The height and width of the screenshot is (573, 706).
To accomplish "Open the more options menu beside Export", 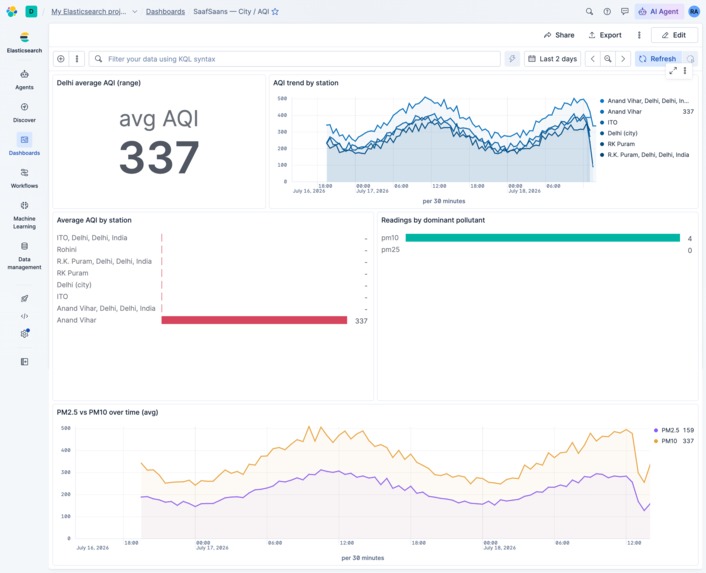I will (639, 35).
